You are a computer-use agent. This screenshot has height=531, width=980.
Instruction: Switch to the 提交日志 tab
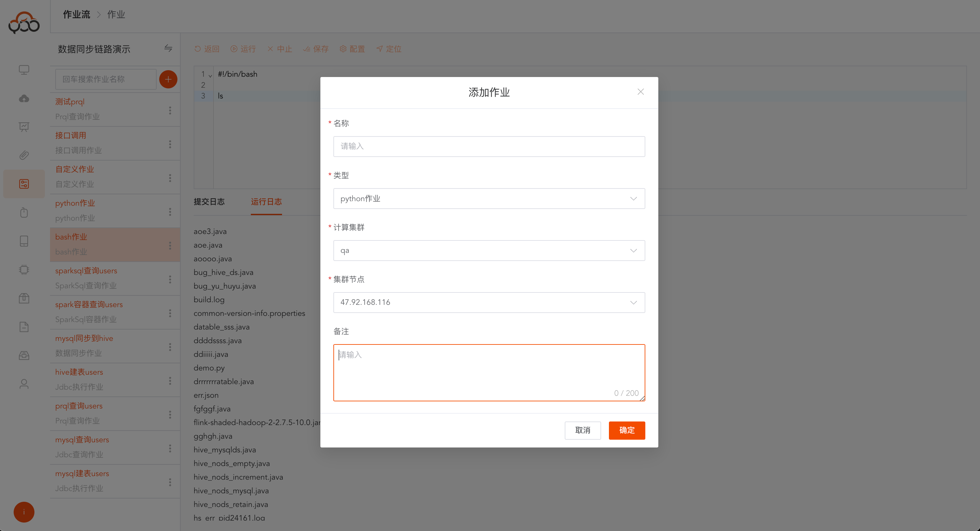pos(209,201)
